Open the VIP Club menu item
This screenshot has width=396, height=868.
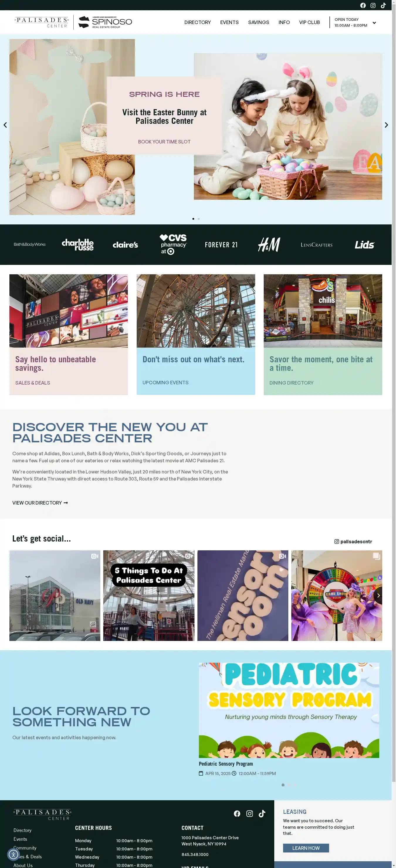(x=309, y=22)
